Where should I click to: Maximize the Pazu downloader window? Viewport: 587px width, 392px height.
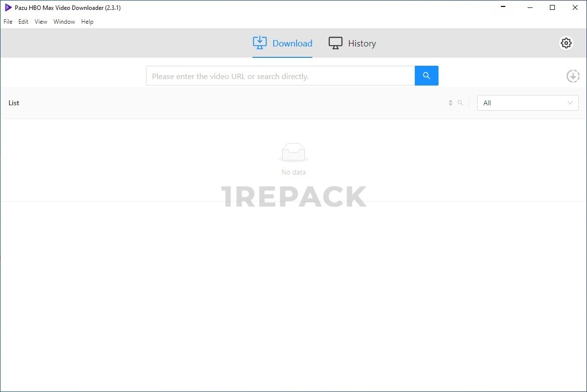[552, 7]
